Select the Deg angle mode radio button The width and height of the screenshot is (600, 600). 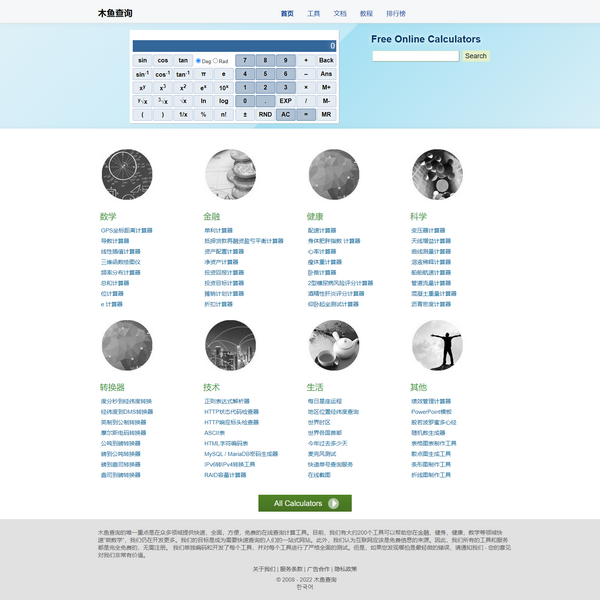coord(199,61)
